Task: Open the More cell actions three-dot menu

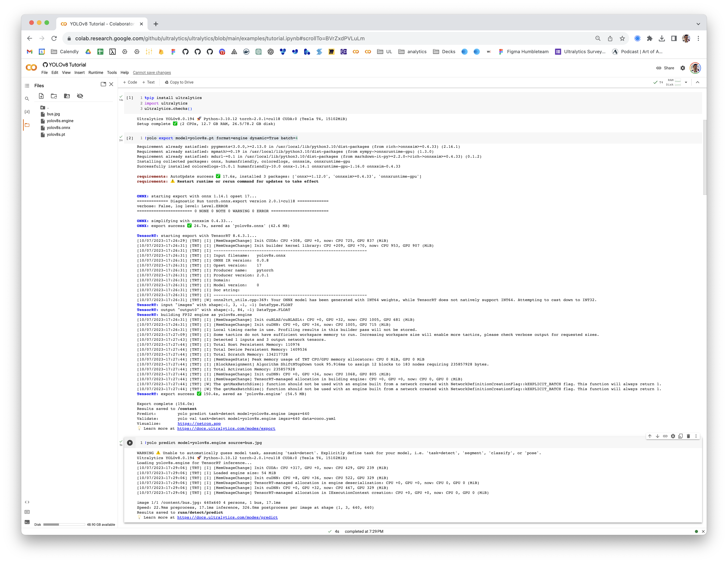Action: pyautogui.click(x=696, y=436)
